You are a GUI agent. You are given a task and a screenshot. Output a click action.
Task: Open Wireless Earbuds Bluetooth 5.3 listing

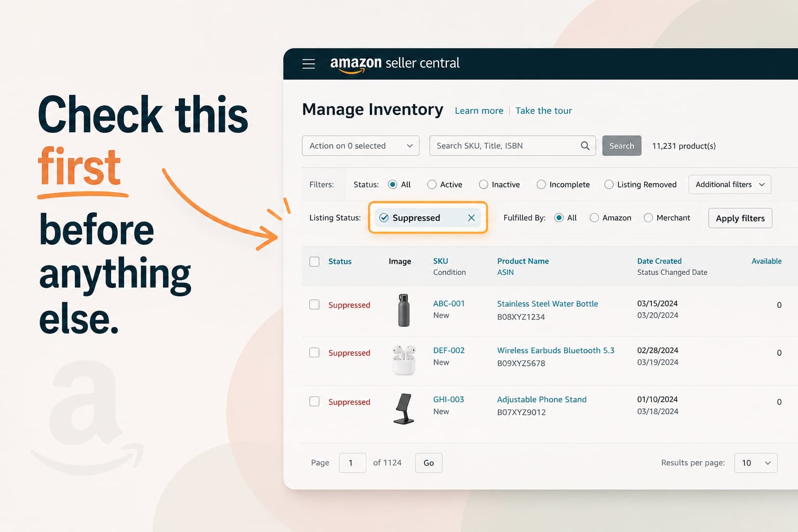click(556, 351)
